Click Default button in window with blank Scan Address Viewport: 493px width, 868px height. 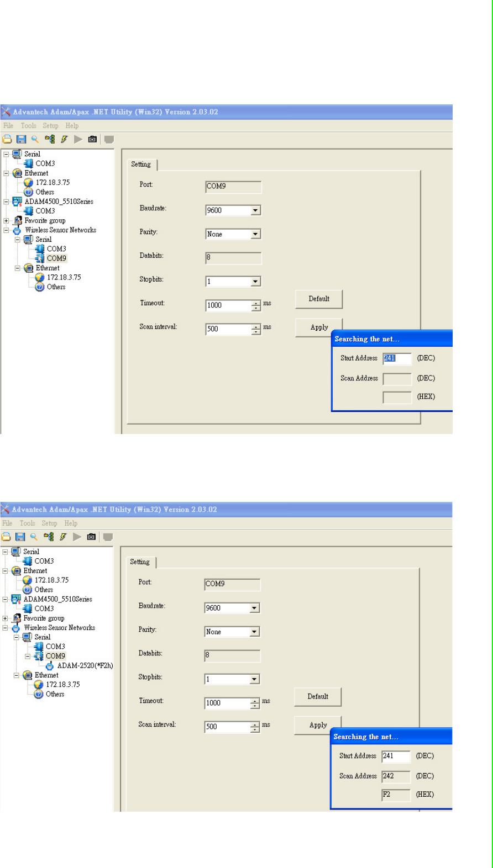[319, 299]
